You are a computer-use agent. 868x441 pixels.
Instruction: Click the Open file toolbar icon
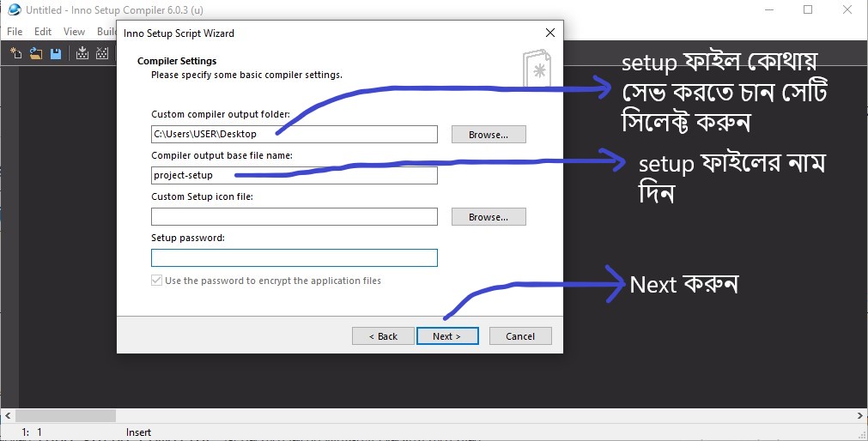[36, 53]
